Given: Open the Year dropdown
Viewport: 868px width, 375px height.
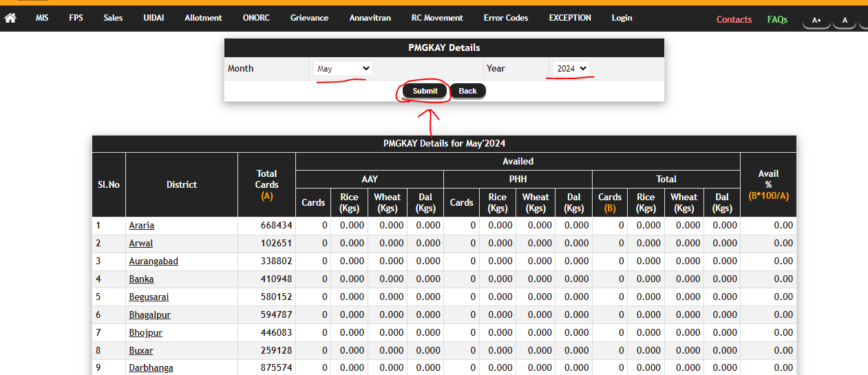Looking at the screenshot, I should coord(571,69).
